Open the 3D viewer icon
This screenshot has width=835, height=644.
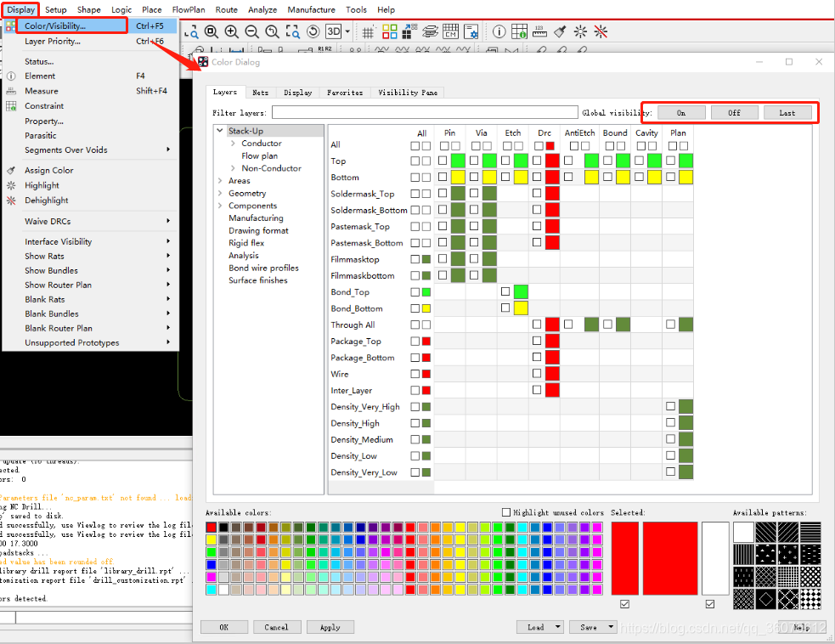(333, 32)
